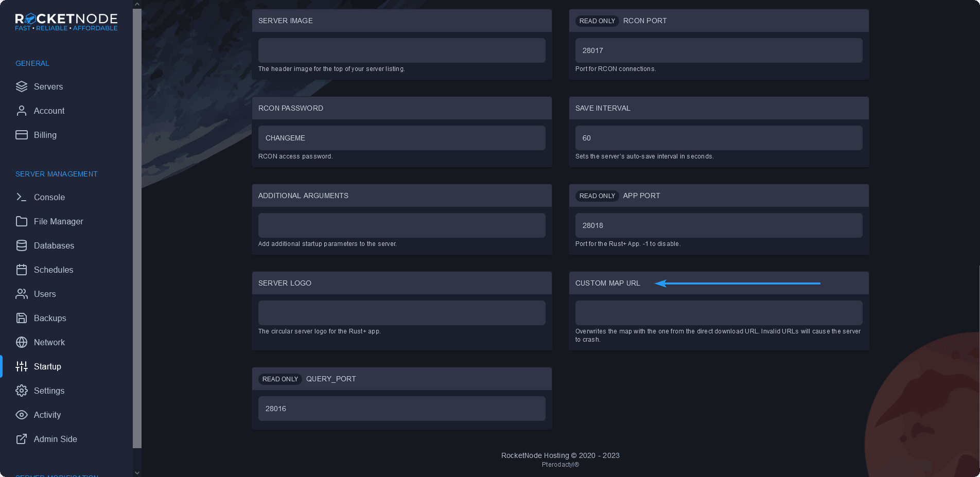
Task: Open the Users menu item
Action: point(45,294)
